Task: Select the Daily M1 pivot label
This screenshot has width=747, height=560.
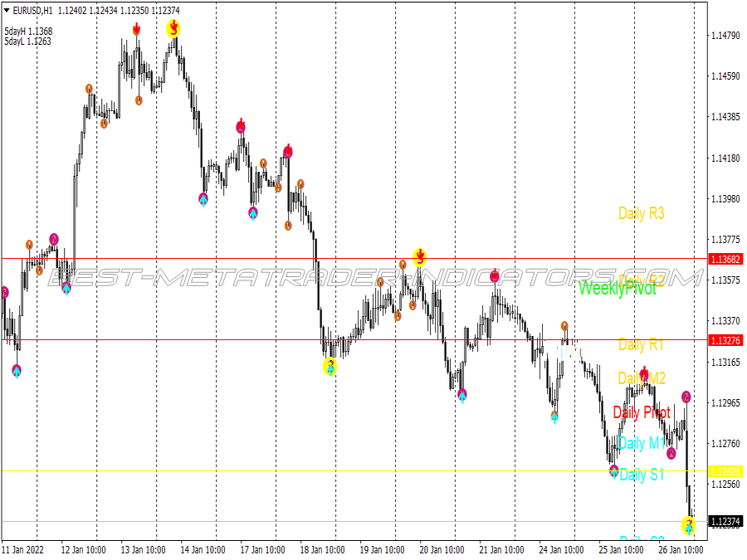Action: pos(642,443)
